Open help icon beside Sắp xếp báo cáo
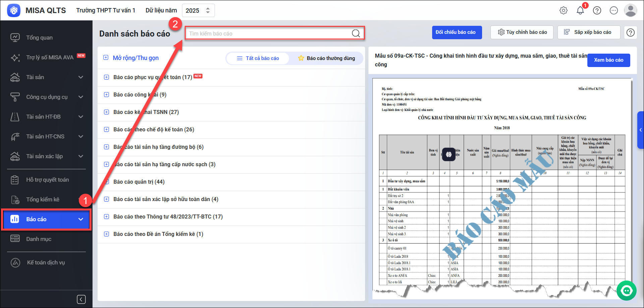The width and height of the screenshot is (644, 308). pyautogui.click(x=631, y=33)
